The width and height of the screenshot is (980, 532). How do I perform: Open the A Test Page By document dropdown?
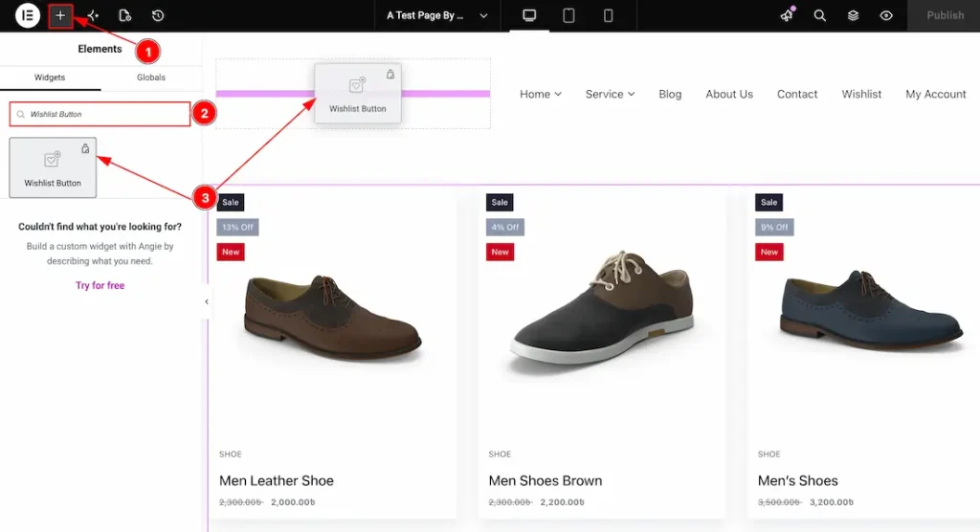[436, 15]
